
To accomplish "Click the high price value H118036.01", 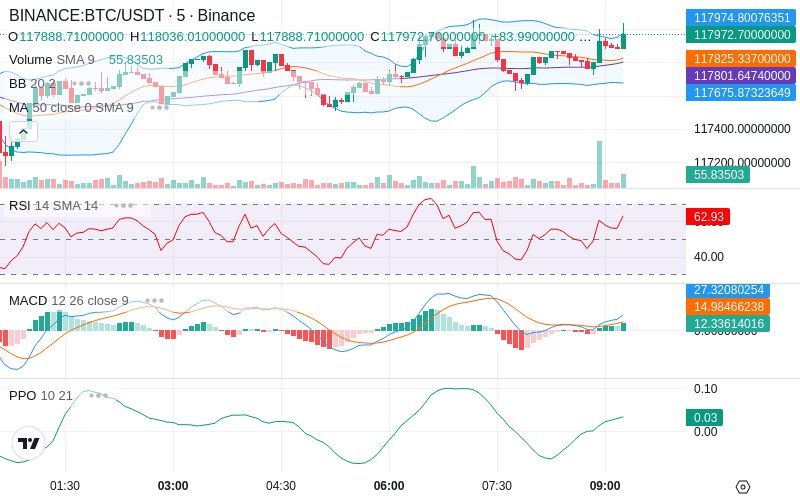I will (x=187, y=37).
